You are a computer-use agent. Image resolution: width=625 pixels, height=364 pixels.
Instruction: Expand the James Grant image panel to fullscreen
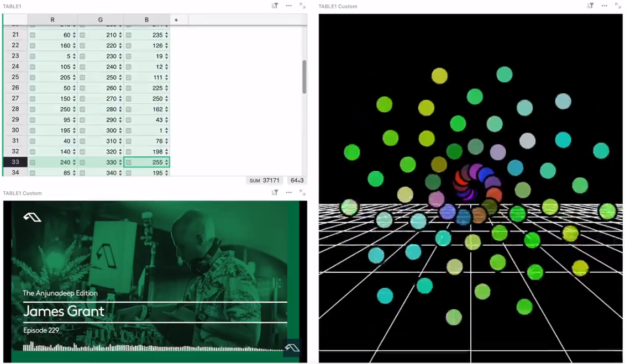[x=302, y=192]
